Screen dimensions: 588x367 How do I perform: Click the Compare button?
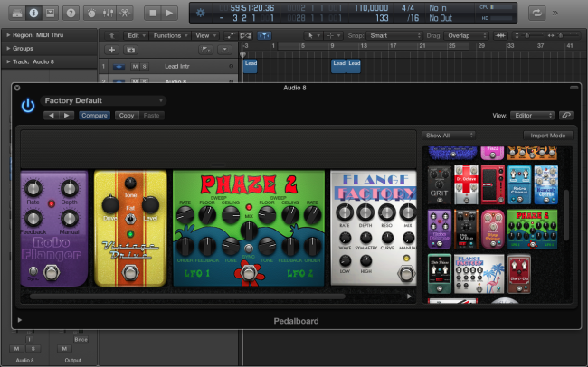pyautogui.click(x=93, y=116)
